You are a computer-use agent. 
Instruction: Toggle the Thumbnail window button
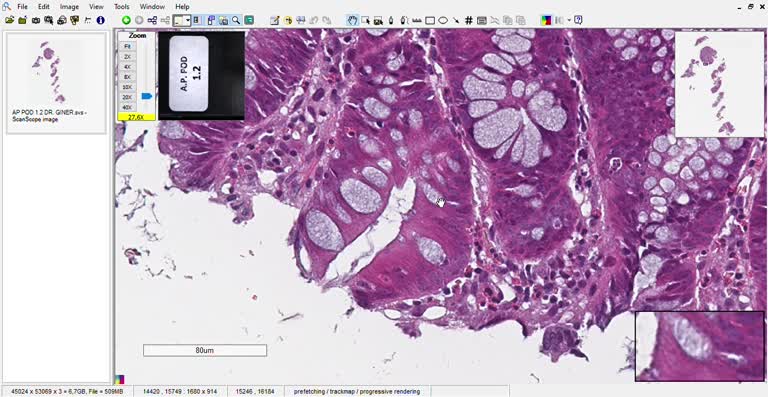pos(224,20)
